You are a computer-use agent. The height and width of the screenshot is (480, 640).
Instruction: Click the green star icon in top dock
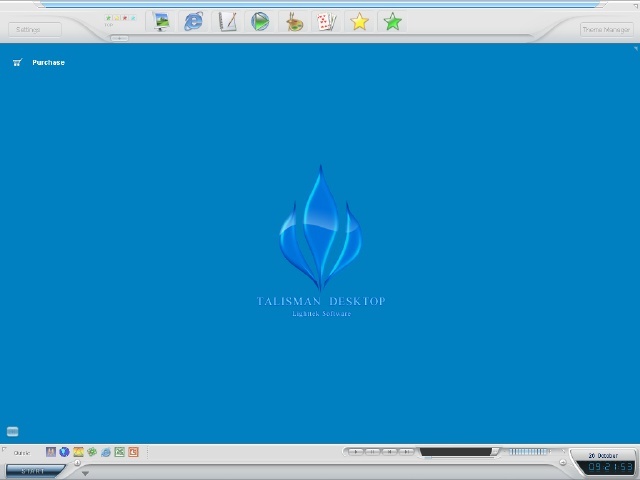tap(393, 22)
